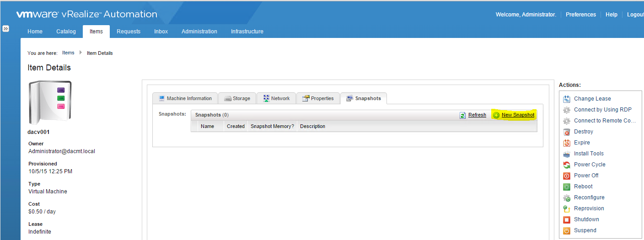Expand the left sidebar with double-arrow button
This screenshot has height=240, width=644.
[5, 28]
